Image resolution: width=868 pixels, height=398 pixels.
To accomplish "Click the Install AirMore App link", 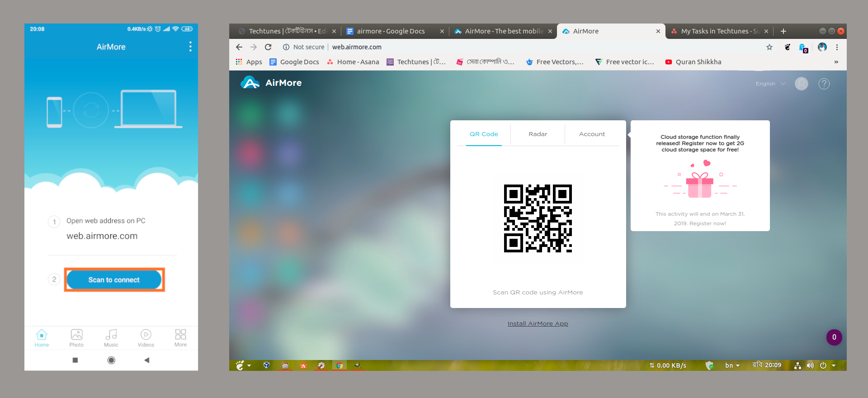I will click(538, 324).
